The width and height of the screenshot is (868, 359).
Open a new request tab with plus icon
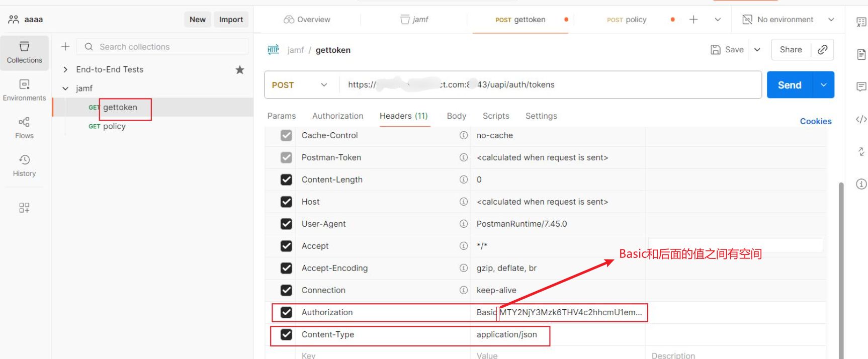coord(693,20)
